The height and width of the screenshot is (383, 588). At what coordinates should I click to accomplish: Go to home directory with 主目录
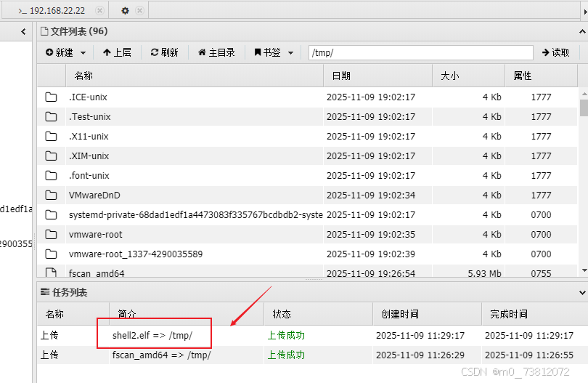216,52
